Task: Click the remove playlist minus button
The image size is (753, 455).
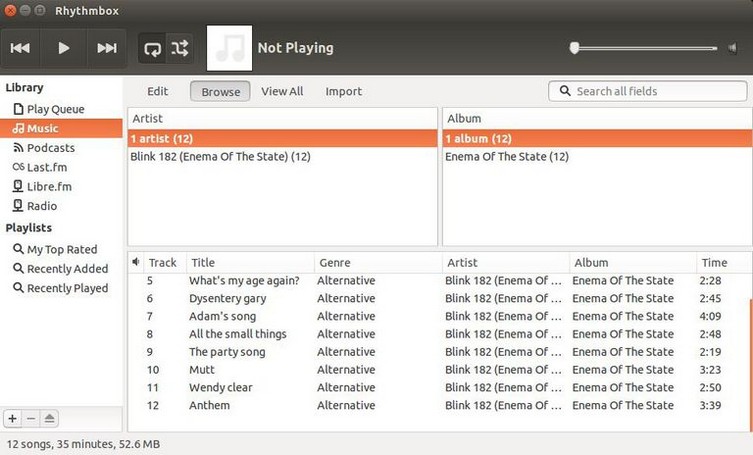Action: (x=31, y=419)
